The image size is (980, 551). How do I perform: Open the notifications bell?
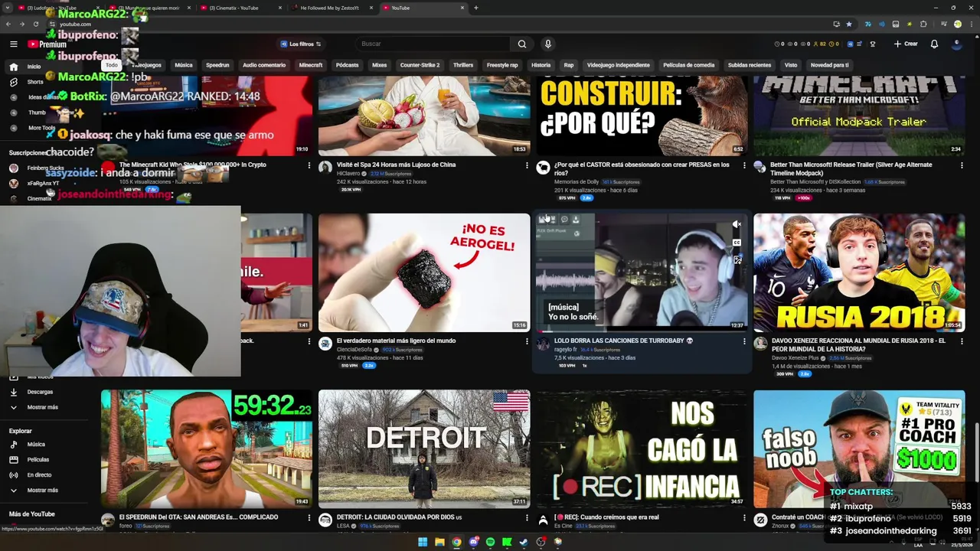(x=934, y=44)
